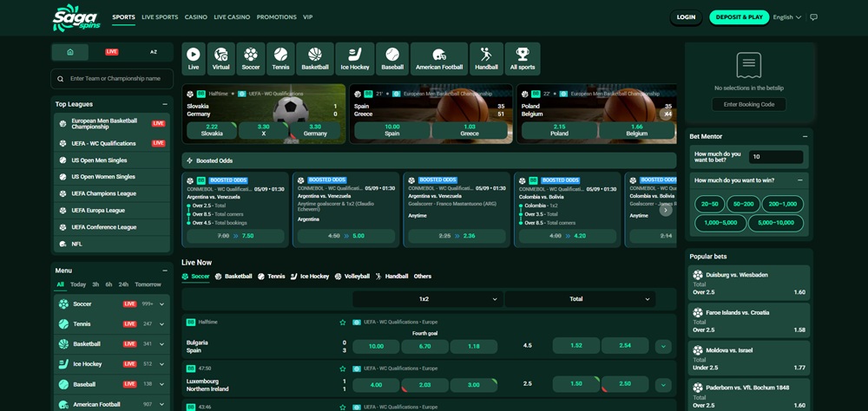This screenshot has width=868, height=411.
Task: Click Boosted Odds lightning icon
Action: click(190, 161)
